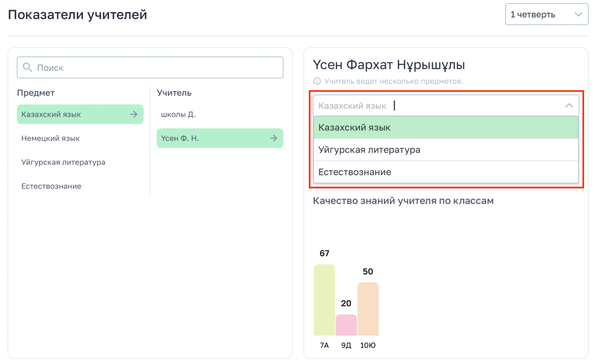Screen dimensions: 594x364
Task: Click arrow icon on Казахский язык subject
Action: pos(134,114)
